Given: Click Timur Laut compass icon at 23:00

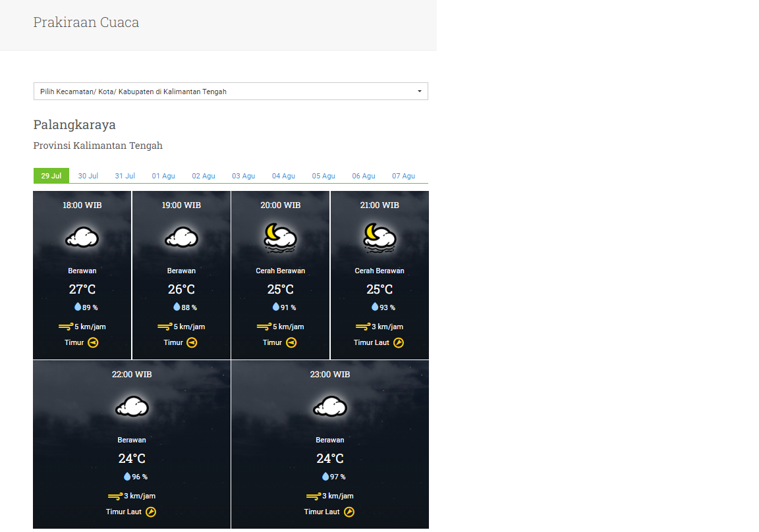Looking at the screenshot, I should point(349,512).
